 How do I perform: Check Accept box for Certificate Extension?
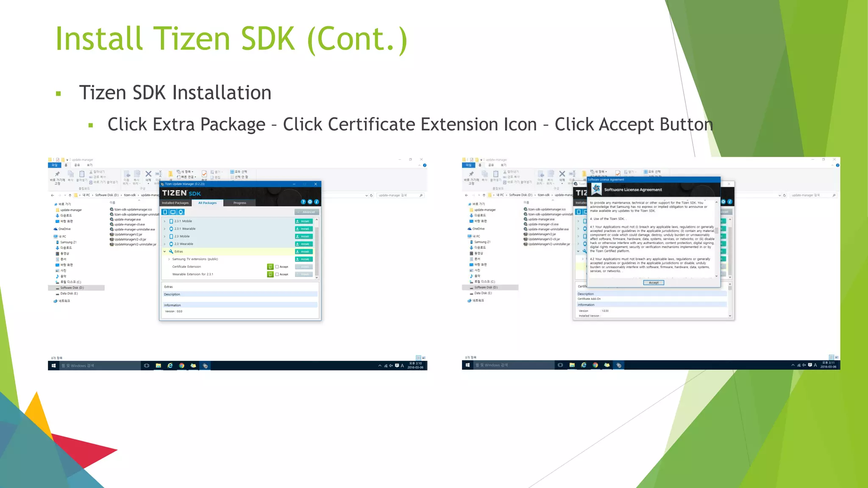coord(277,267)
